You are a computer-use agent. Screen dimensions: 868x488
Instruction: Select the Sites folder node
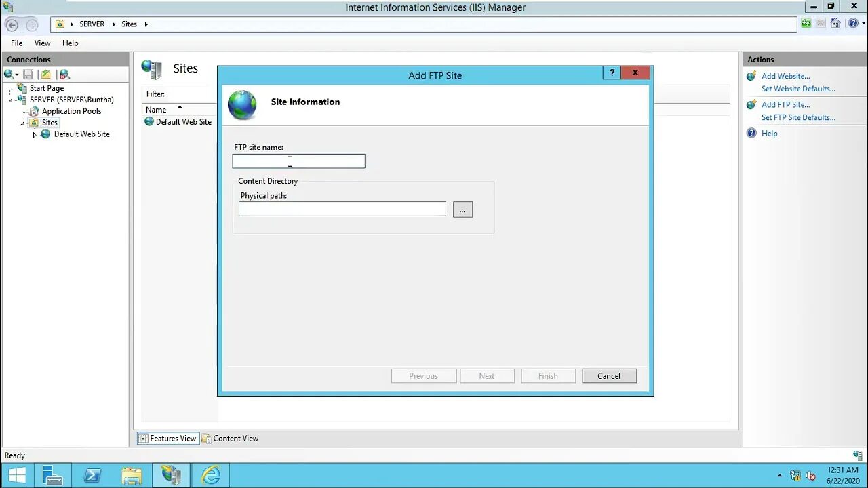click(50, 123)
